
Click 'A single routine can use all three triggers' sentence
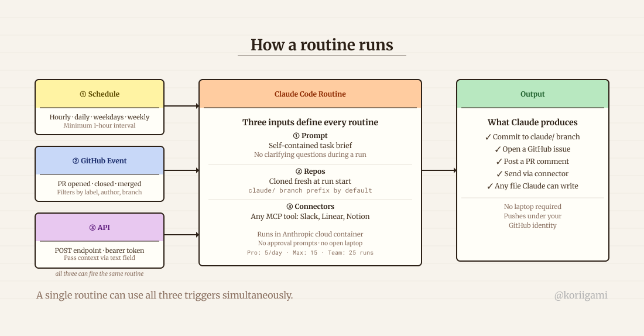coord(165,296)
